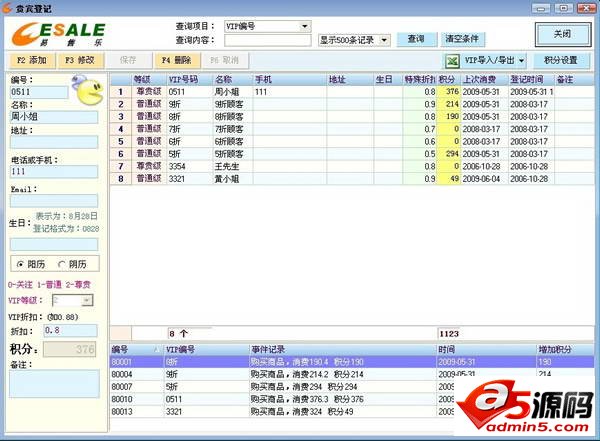Sort by the 手机 column header
Screen dimensions: 600x441
(x=290, y=80)
